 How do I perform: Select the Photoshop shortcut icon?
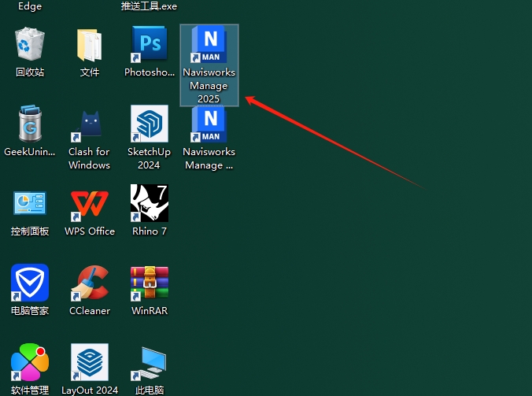[150, 44]
